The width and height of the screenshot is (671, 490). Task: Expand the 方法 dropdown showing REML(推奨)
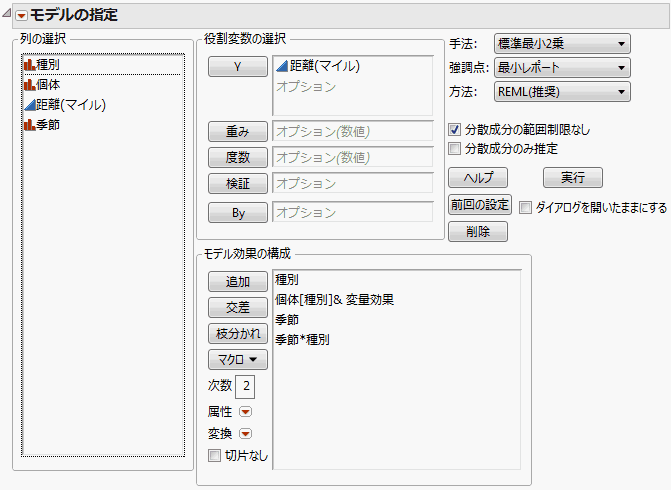pos(562,92)
